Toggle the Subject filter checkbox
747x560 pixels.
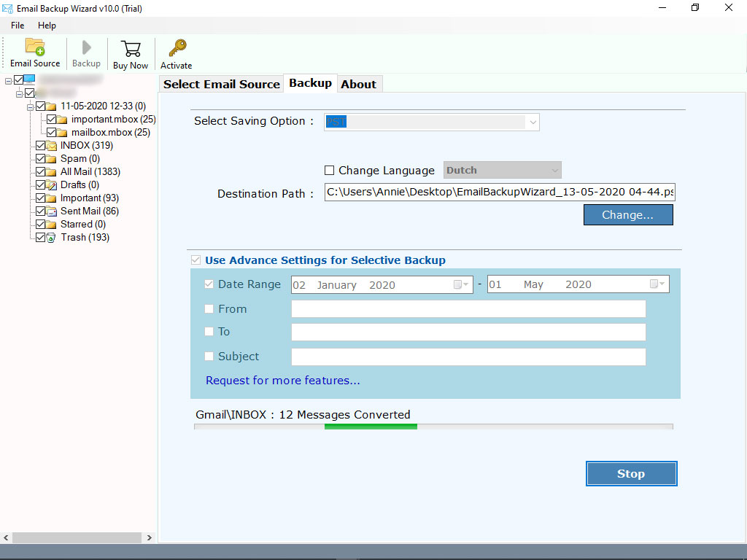click(x=209, y=357)
